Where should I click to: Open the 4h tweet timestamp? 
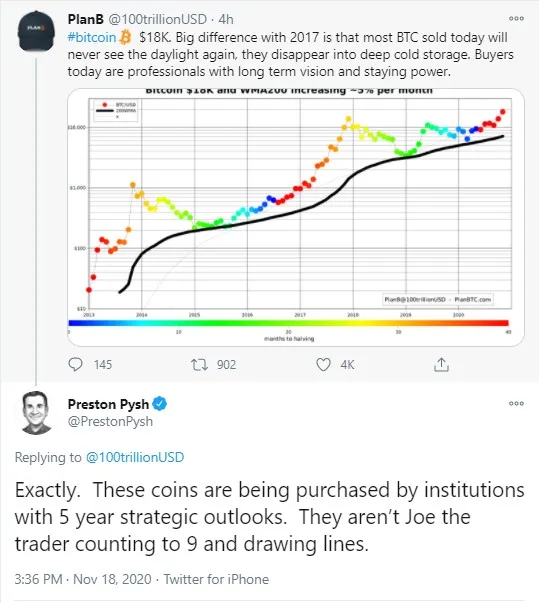tap(226, 19)
